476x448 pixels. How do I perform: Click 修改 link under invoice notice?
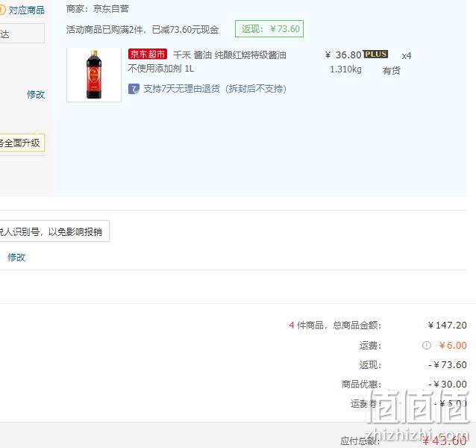[16, 258]
